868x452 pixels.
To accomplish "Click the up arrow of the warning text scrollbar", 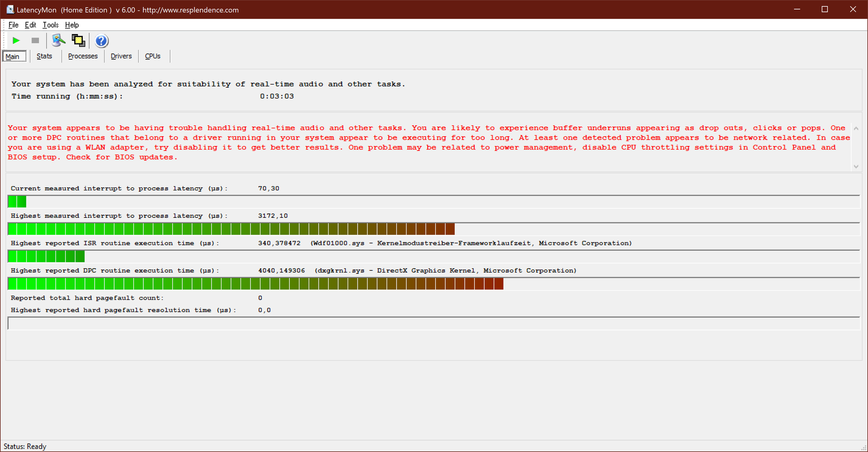I will click(x=856, y=128).
